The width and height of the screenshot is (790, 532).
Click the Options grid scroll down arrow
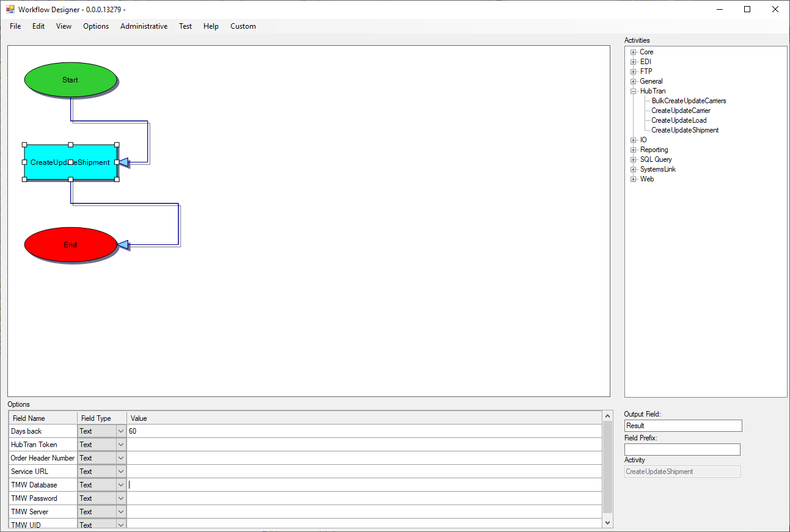(x=607, y=523)
